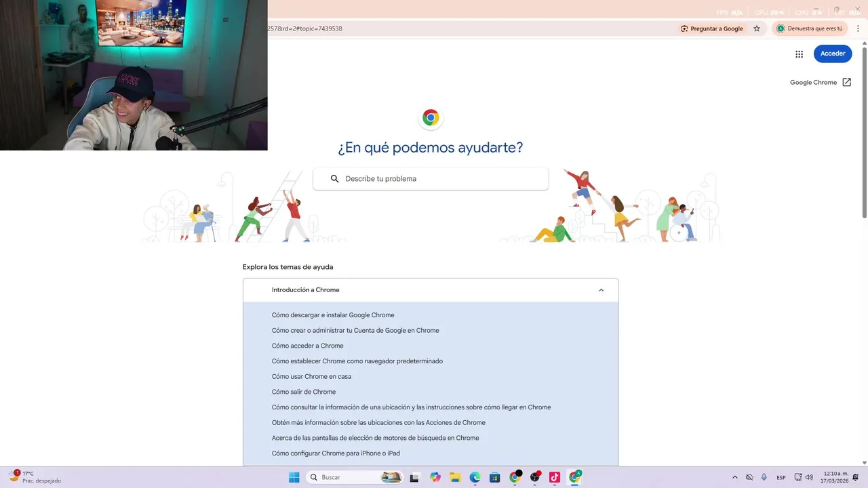Click the Preguntar a Google lens button
This screenshot has width=868, height=488.
(712, 28)
